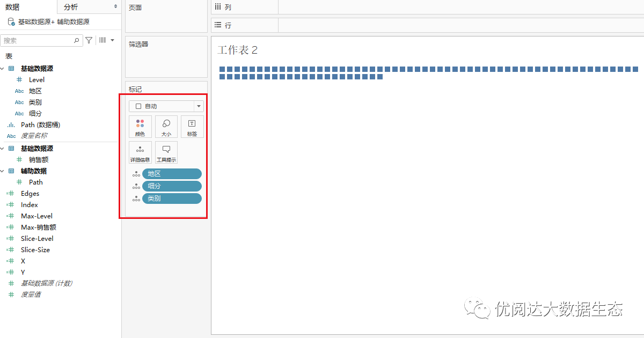Select the 细分 field in data pane
The height and width of the screenshot is (338, 644).
[35, 114]
